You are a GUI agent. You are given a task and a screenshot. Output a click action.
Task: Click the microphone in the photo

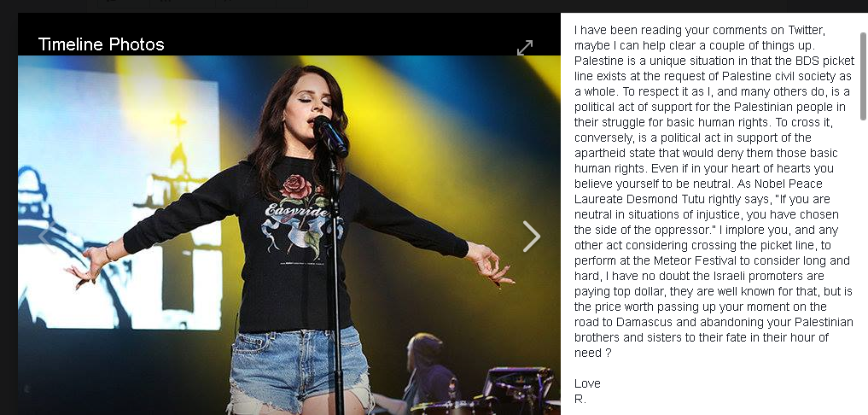coord(330,136)
